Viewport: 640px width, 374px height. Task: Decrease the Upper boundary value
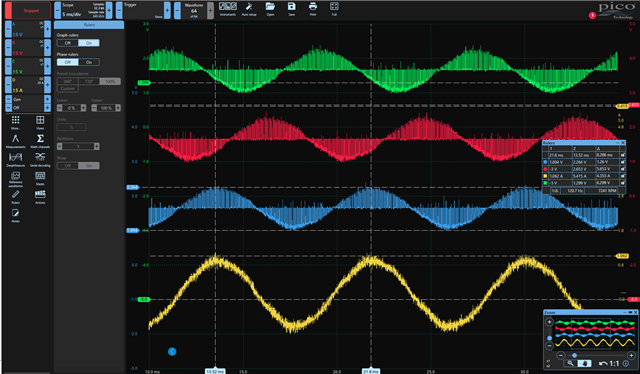[94, 108]
